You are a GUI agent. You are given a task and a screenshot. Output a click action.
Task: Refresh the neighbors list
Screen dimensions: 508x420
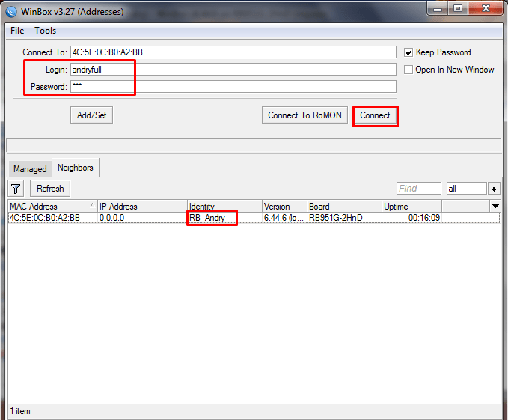pos(50,189)
